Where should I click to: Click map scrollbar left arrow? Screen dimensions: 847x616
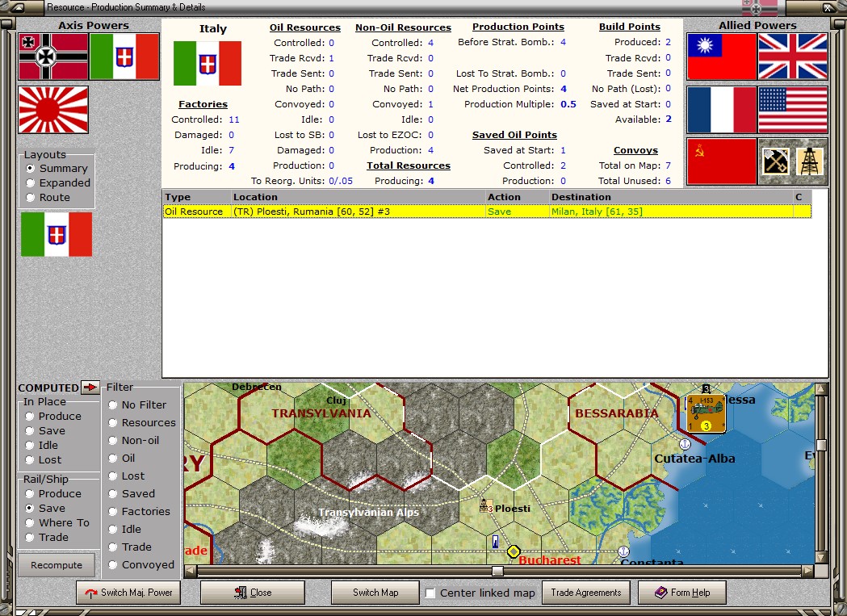(190, 571)
